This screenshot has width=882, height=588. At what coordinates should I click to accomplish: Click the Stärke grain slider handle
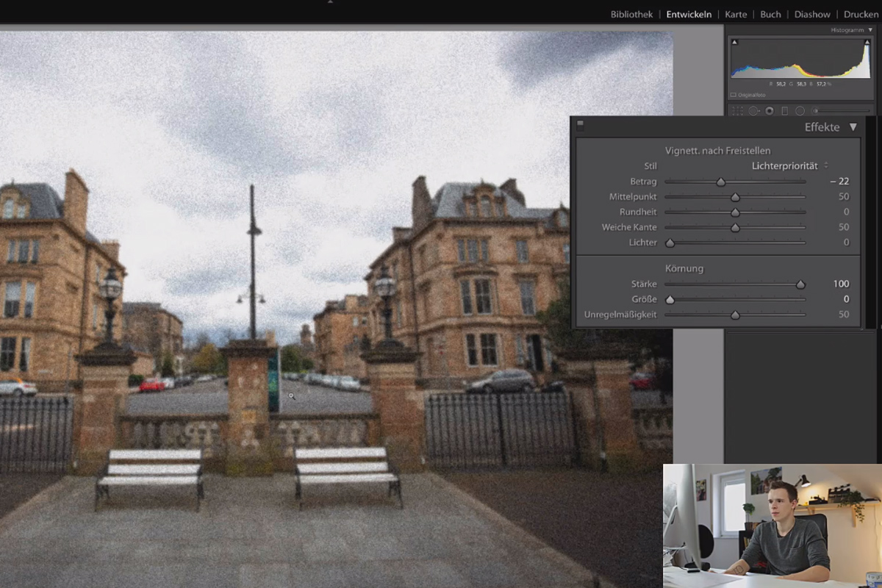tap(800, 285)
